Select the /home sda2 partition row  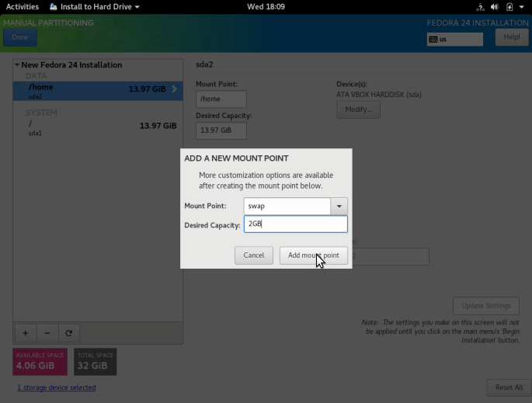pos(98,91)
